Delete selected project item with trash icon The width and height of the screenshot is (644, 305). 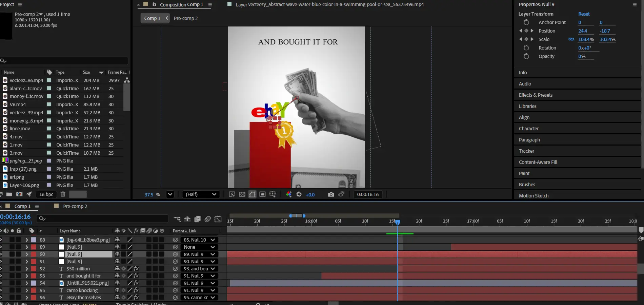click(63, 194)
